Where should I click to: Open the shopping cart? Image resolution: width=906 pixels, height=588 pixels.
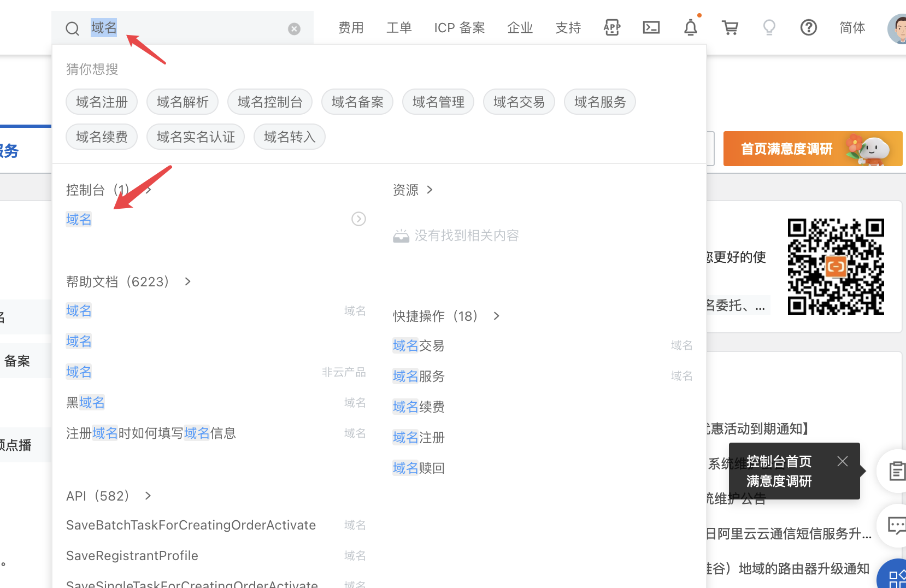[x=730, y=27]
